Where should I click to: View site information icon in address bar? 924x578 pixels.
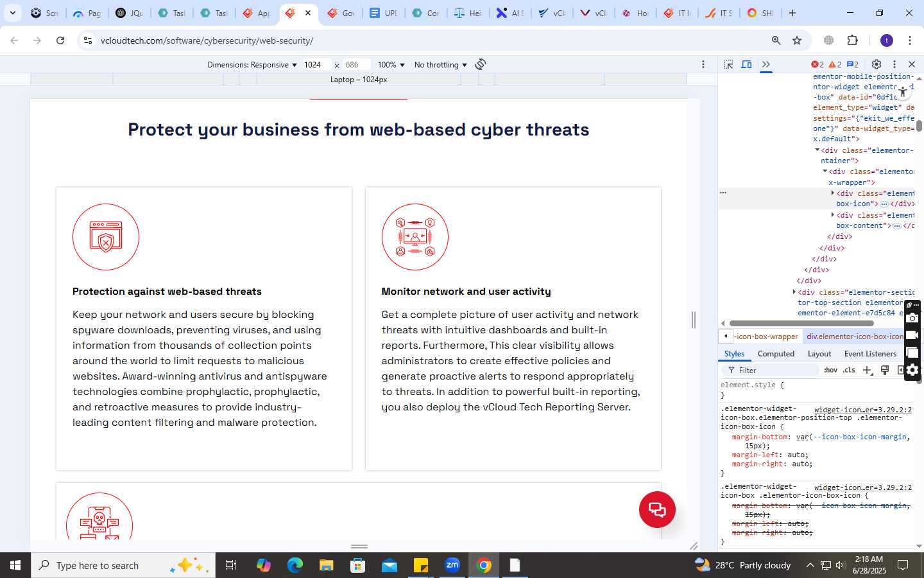[88, 40]
